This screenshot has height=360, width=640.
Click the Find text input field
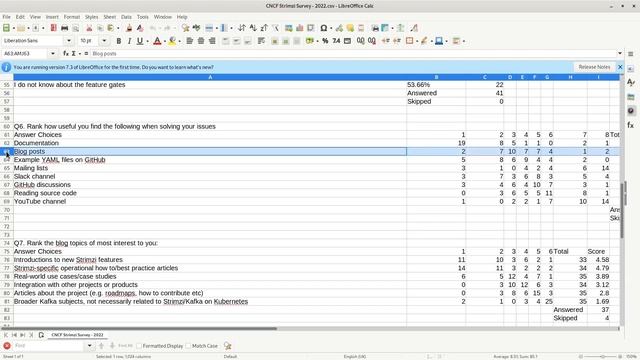[x=49, y=346]
